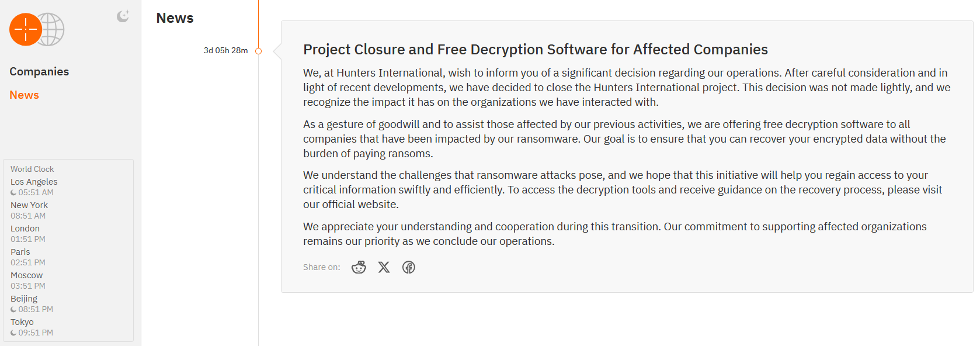The height and width of the screenshot is (346, 980).
Task: Click the crescent moon beside Los Angeles time
Action: 13,192
